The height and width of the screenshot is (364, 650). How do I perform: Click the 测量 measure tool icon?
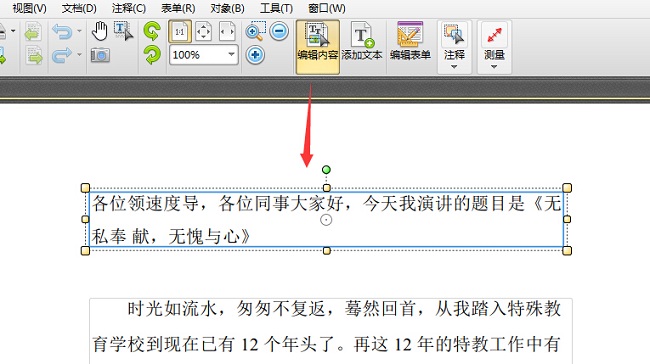pos(494,35)
